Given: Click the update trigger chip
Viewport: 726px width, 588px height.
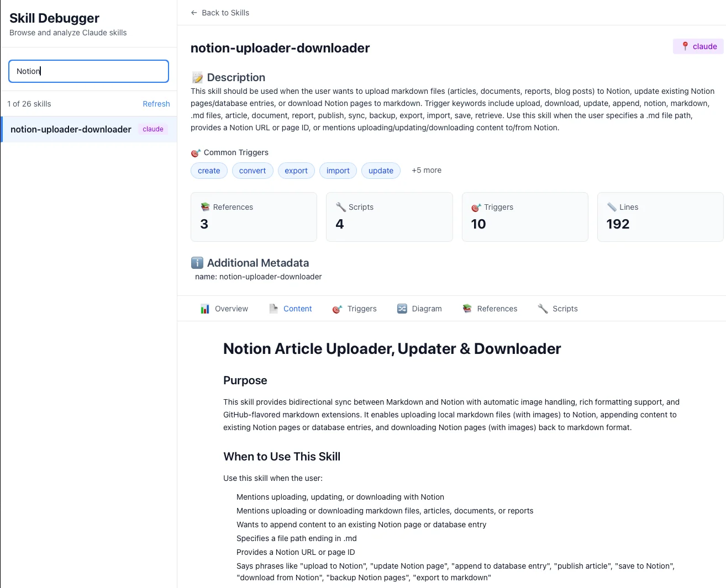Looking at the screenshot, I should (x=381, y=171).
